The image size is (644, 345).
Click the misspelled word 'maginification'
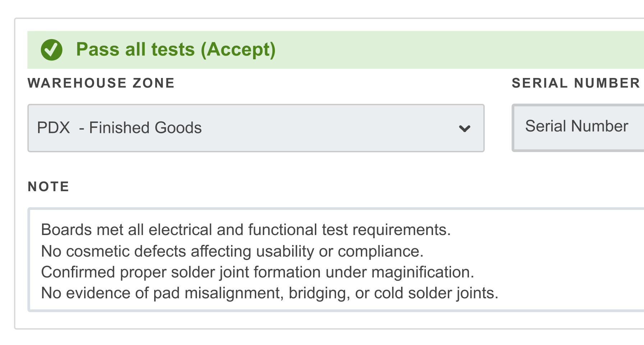(x=423, y=272)
